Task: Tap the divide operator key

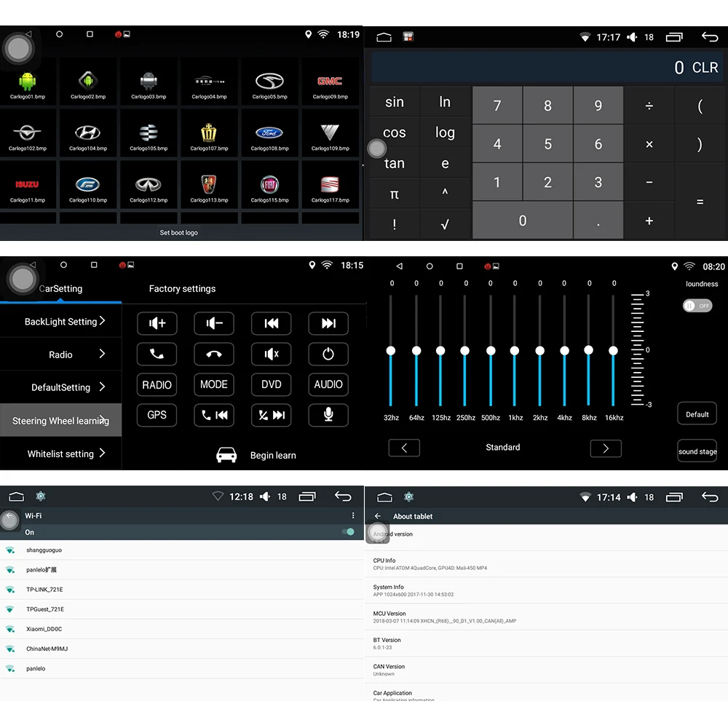Action: (649, 106)
